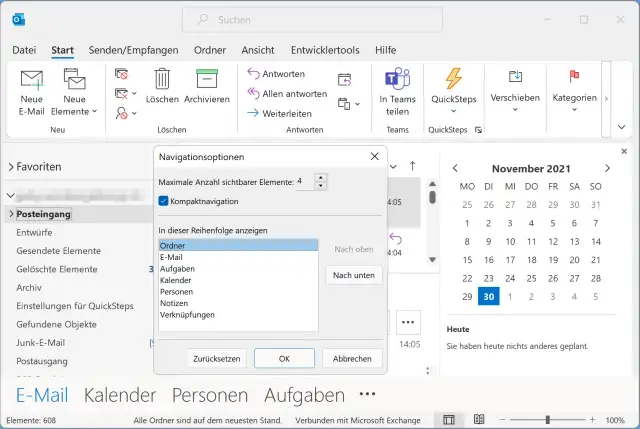The width and height of the screenshot is (640, 429).
Task: Collapse the ribbon with the chevron
Action: tap(621, 127)
